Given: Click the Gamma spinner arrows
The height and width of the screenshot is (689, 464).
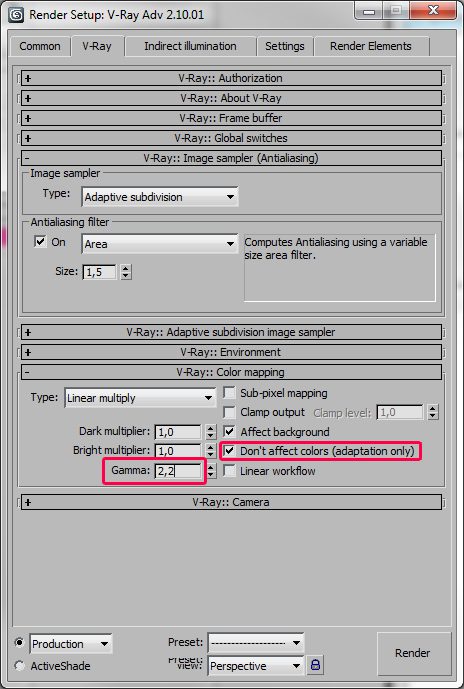Looking at the screenshot, I should click(211, 471).
